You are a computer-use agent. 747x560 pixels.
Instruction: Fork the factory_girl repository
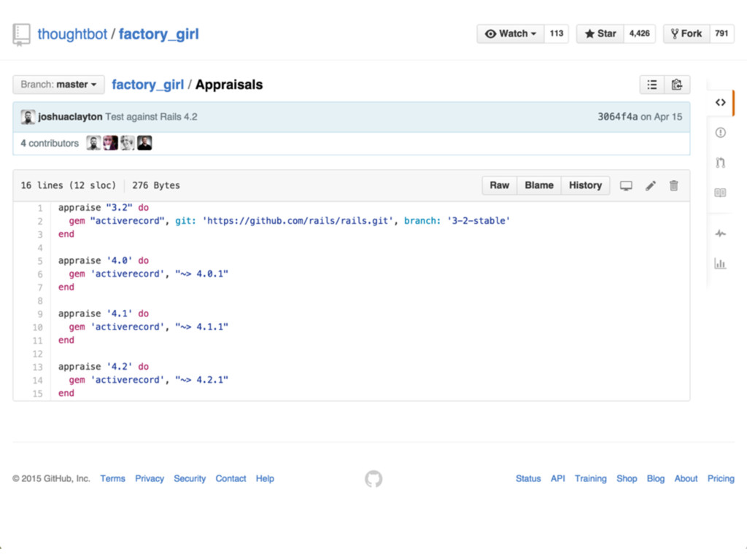[686, 34]
